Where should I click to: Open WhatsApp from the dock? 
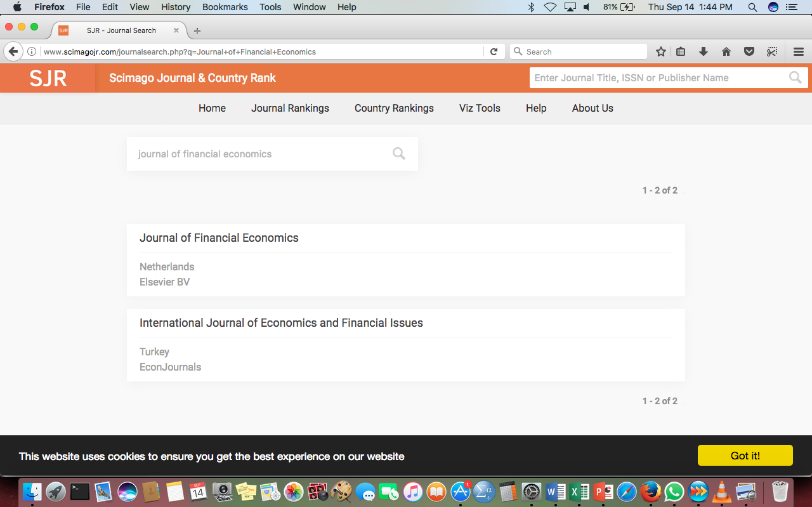click(x=674, y=491)
